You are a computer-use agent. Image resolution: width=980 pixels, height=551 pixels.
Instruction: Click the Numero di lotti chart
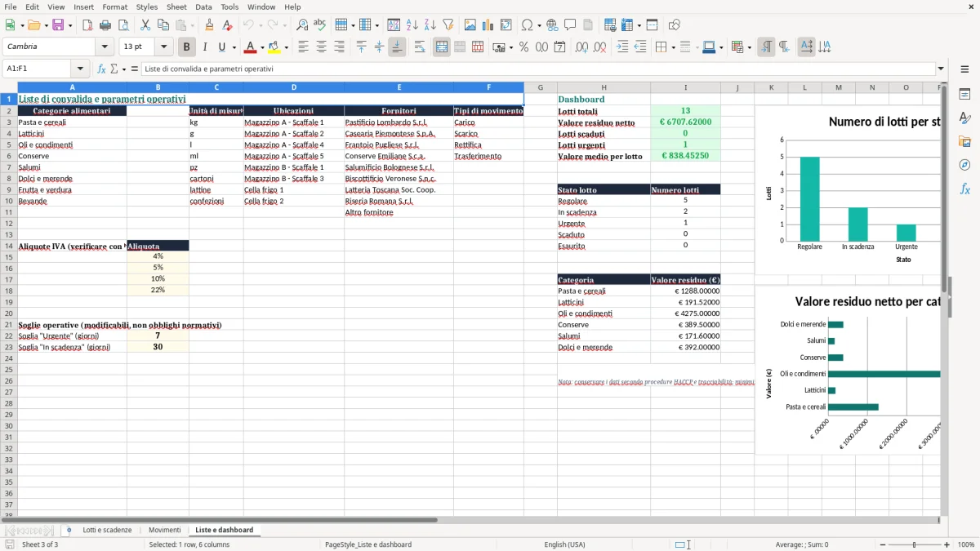click(x=849, y=189)
